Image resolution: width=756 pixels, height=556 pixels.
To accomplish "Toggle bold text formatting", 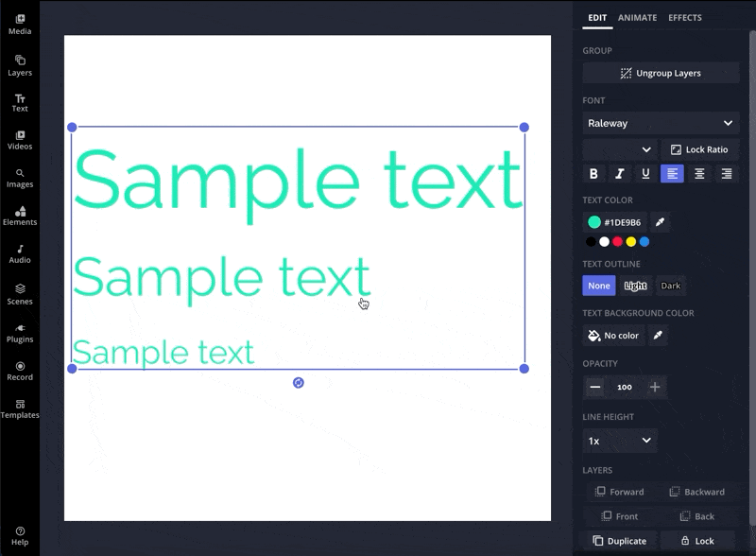I will coord(593,174).
